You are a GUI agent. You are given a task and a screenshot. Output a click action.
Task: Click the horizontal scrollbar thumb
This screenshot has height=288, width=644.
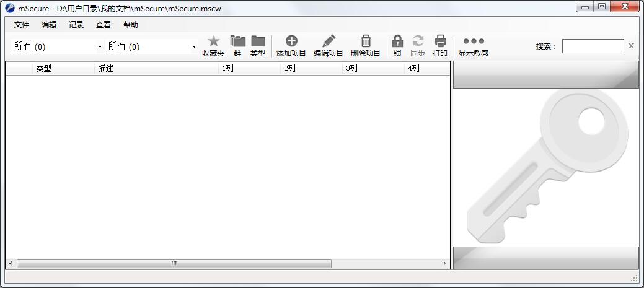pyautogui.click(x=174, y=263)
